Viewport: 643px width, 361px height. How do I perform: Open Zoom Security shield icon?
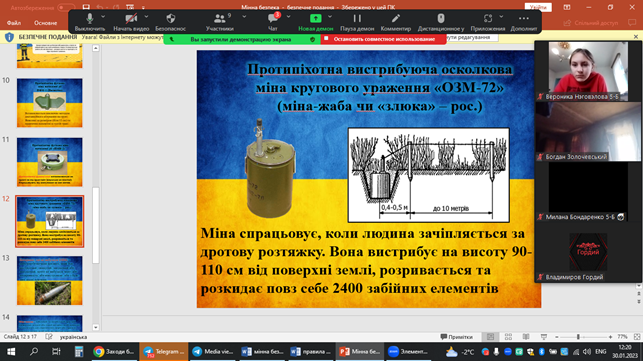point(171,18)
